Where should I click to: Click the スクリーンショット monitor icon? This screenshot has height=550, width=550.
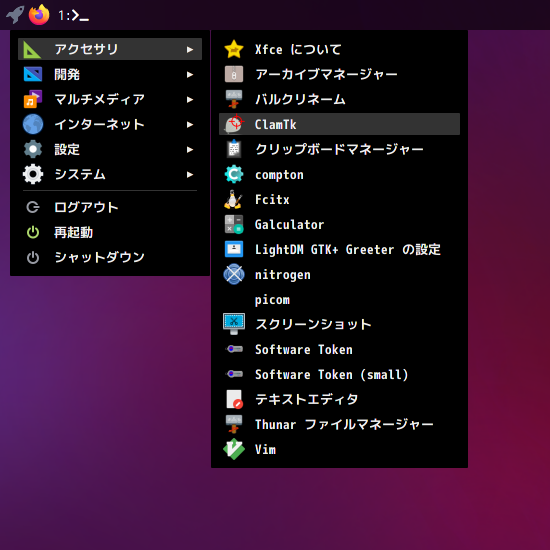(234, 324)
